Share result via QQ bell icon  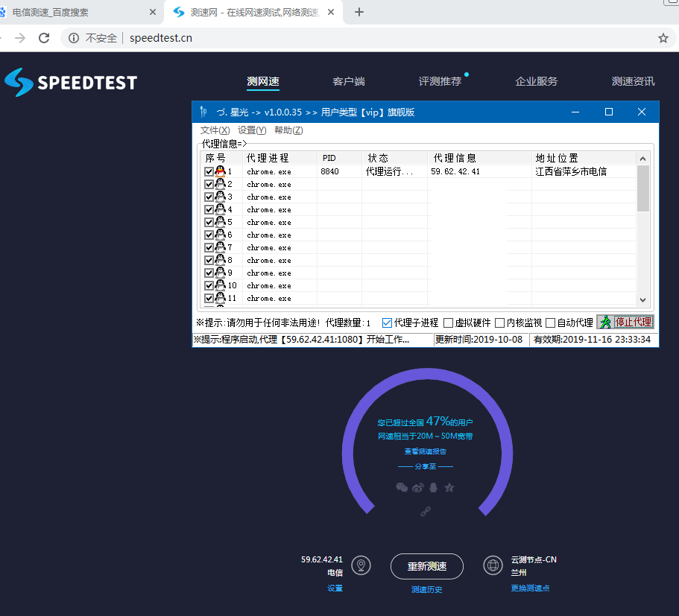(x=433, y=487)
